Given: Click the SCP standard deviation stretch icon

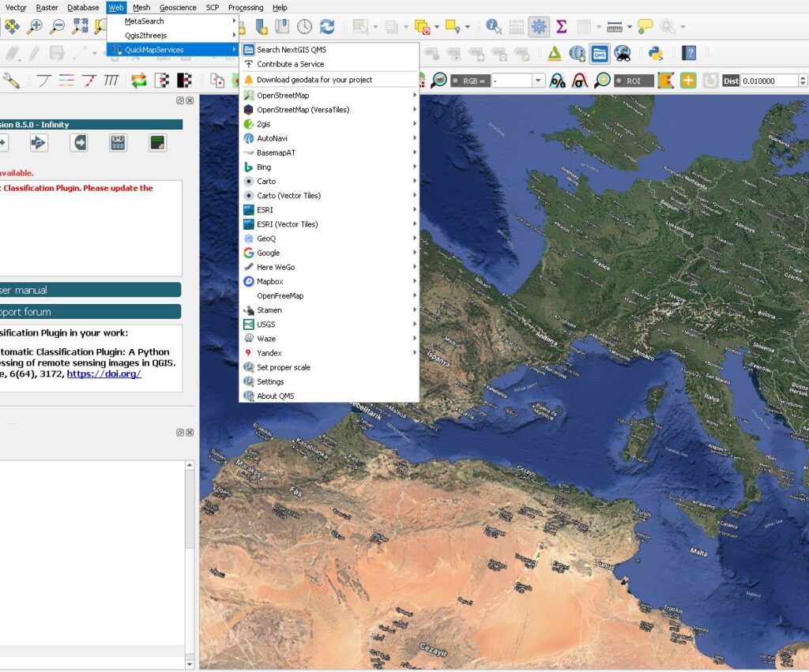Looking at the screenshot, I should point(579,81).
